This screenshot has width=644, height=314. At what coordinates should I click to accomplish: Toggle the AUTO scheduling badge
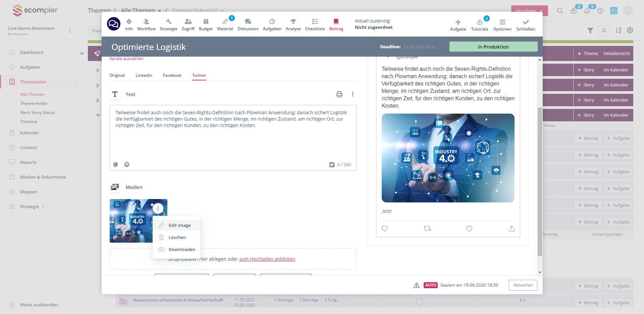pyautogui.click(x=430, y=285)
